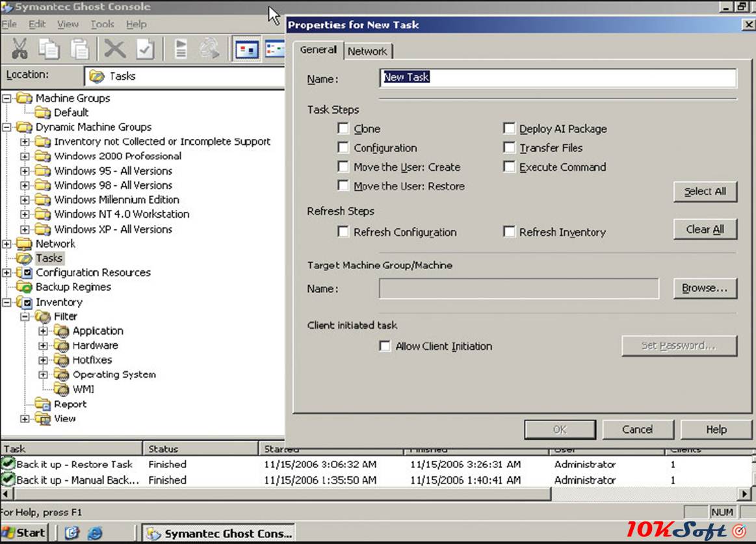Expand Windows XP - All Versions node
The width and height of the screenshot is (756, 544).
tap(25, 229)
